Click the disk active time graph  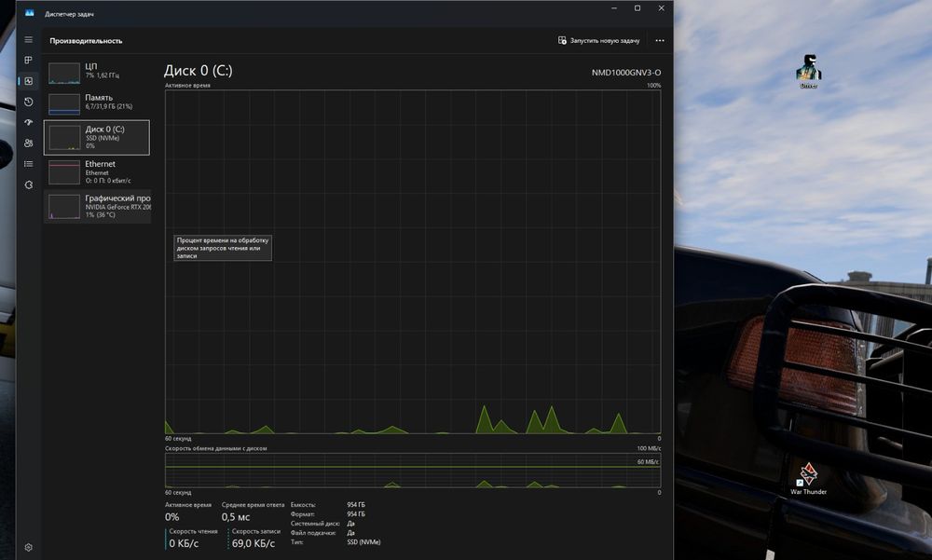coord(413,262)
